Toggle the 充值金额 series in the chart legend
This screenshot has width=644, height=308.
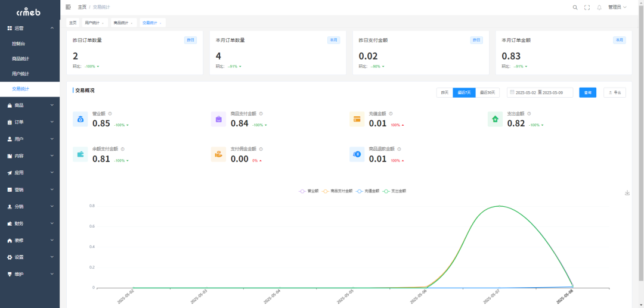367,191
